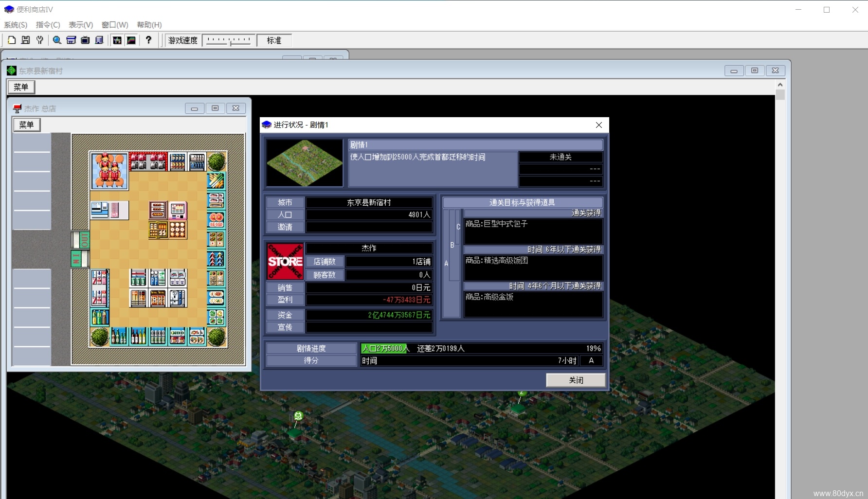The image size is (868, 499).
Task: Select the hot dog warmer shelf
Action: point(158,210)
